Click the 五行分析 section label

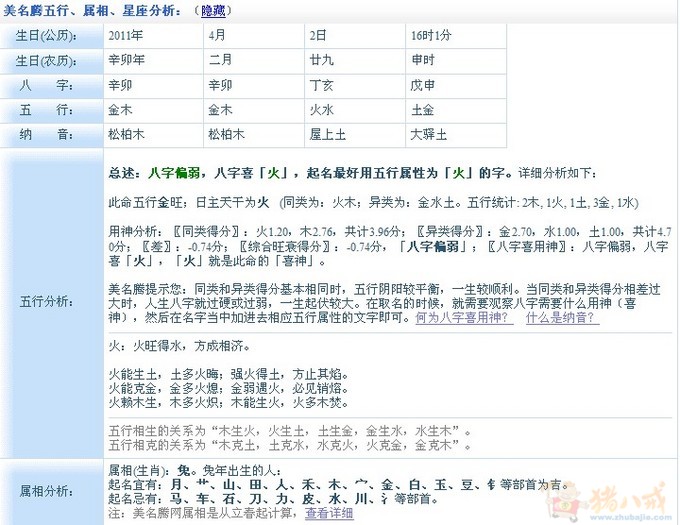(x=46, y=301)
